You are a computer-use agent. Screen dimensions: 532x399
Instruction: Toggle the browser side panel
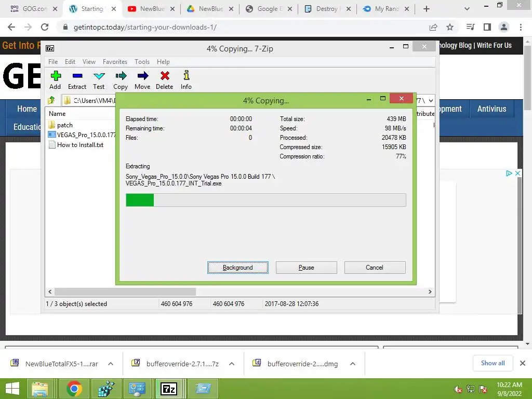[487, 27]
